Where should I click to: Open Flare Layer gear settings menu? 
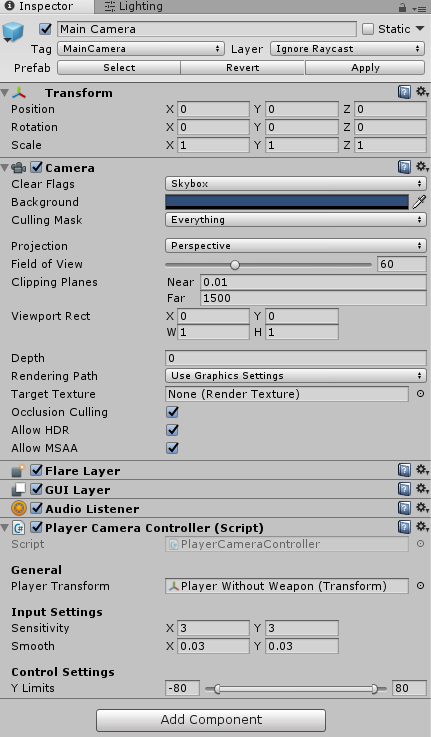tap(422, 470)
